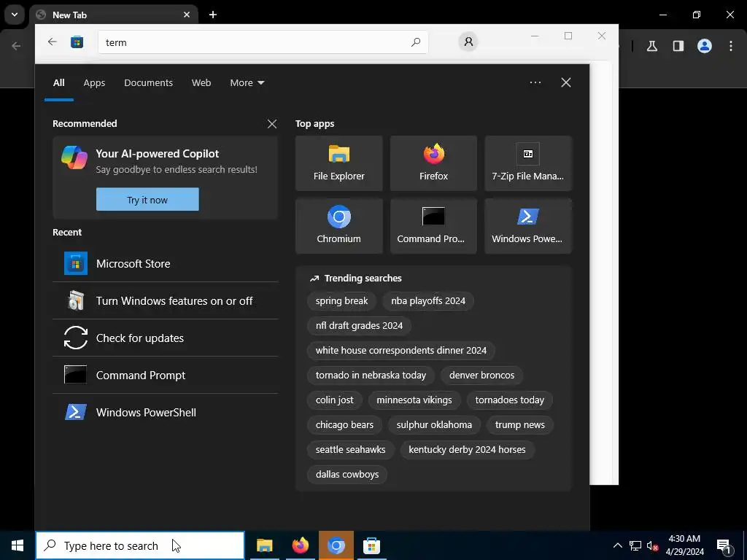
Task: Search trending term spring break
Action: (341, 300)
